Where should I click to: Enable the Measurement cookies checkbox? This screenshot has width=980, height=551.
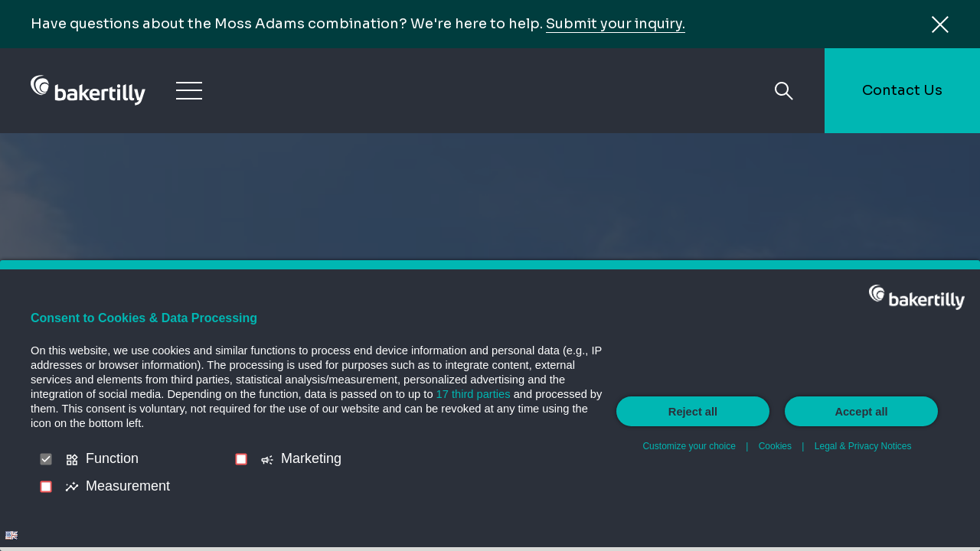click(46, 487)
